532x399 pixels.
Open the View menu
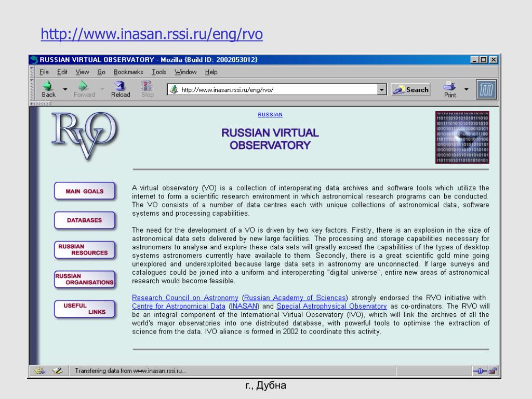click(82, 72)
